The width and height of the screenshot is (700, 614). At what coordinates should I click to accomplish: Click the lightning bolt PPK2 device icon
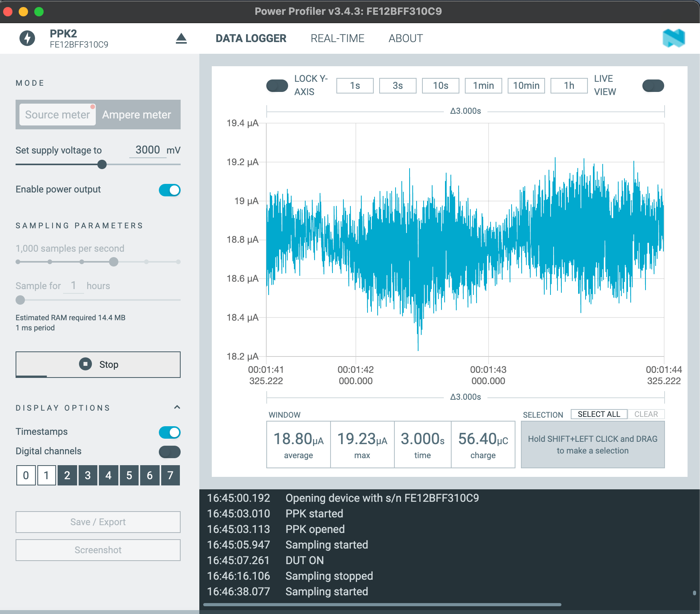click(27, 38)
